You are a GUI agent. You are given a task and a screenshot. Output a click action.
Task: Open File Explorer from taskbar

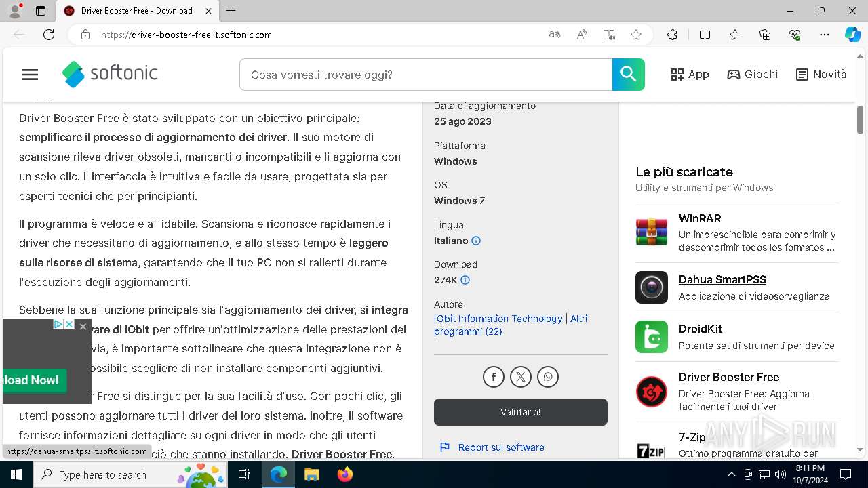[x=311, y=474]
